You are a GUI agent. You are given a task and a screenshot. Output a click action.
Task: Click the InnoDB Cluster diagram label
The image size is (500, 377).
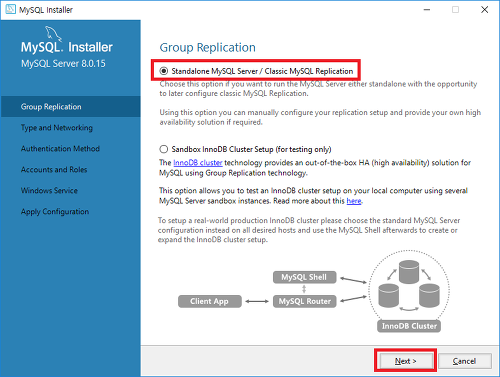[409, 326]
